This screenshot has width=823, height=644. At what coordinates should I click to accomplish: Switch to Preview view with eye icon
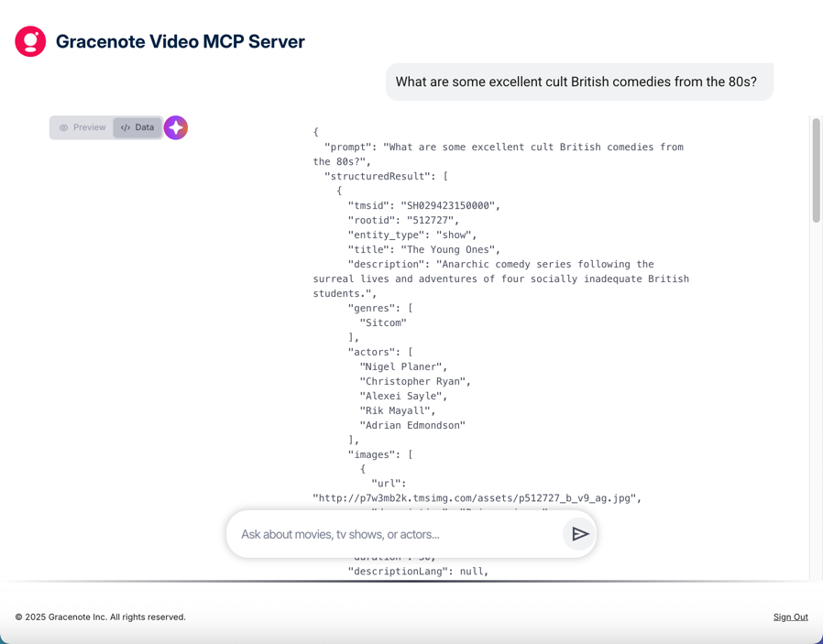[x=82, y=127]
